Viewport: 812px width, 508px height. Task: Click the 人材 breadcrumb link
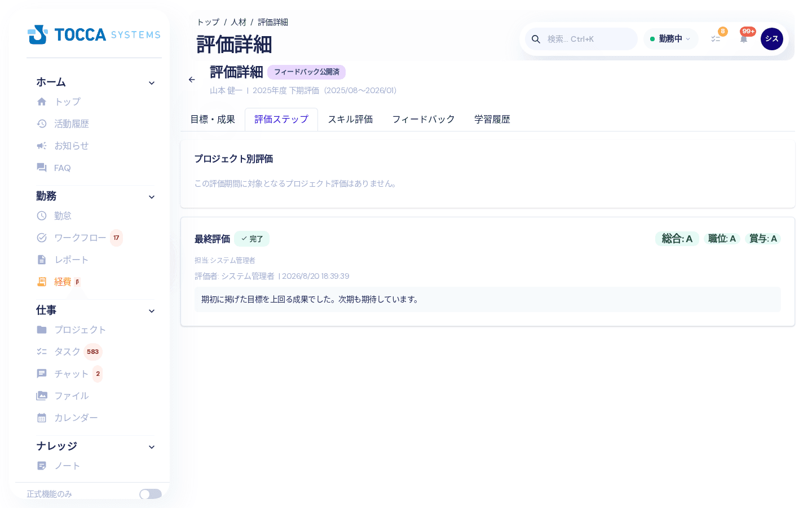pyautogui.click(x=239, y=22)
